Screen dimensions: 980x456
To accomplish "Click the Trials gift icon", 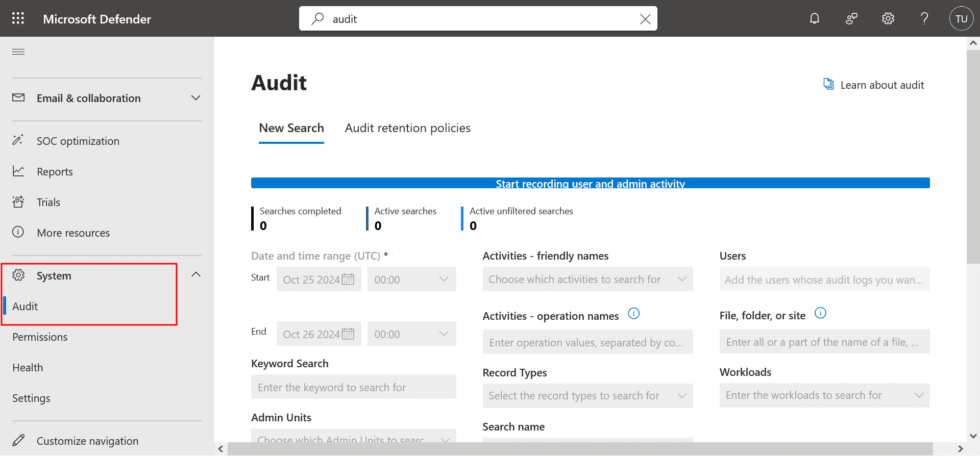I will (x=18, y=201).
